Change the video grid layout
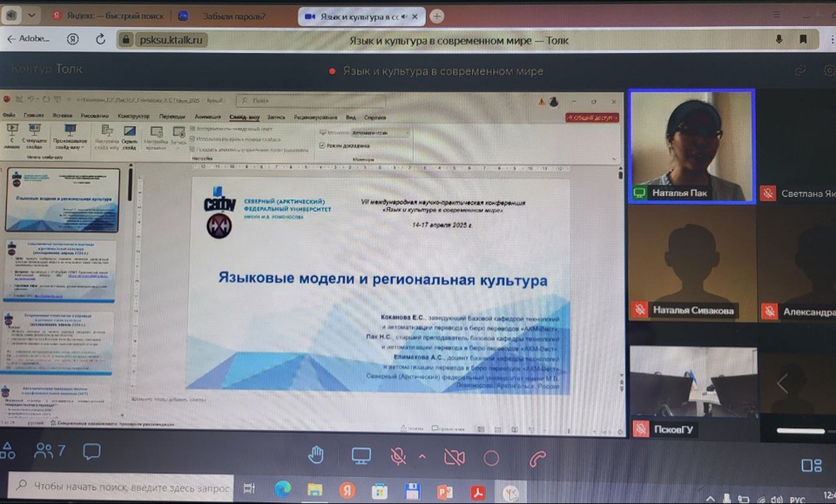Screen dimensions: 836x504 [x=810, y=465]
